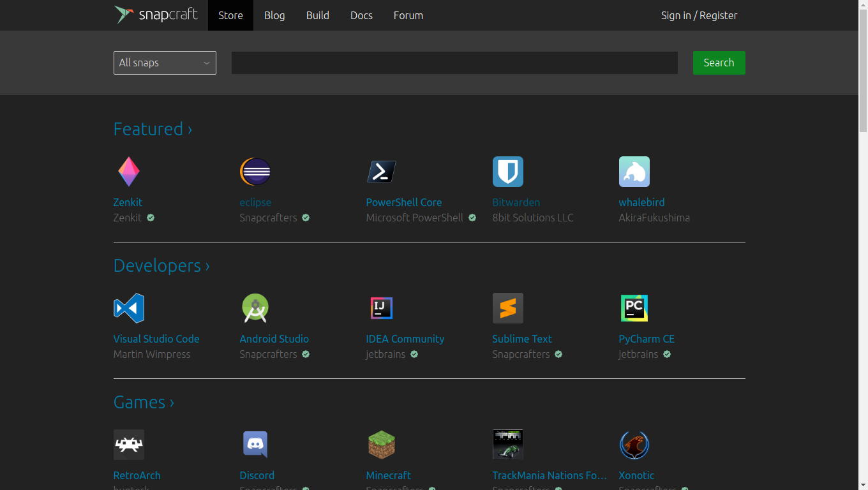Click the Sublime Text icon
Viewport: 868px width, 490px height.
click(x=507, y=308)
